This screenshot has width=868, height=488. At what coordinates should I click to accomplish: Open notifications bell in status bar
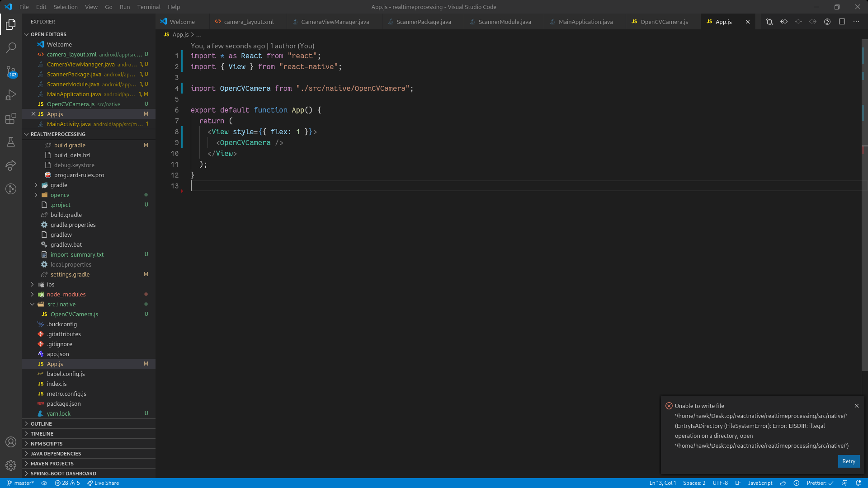click(x=858, y=483)
